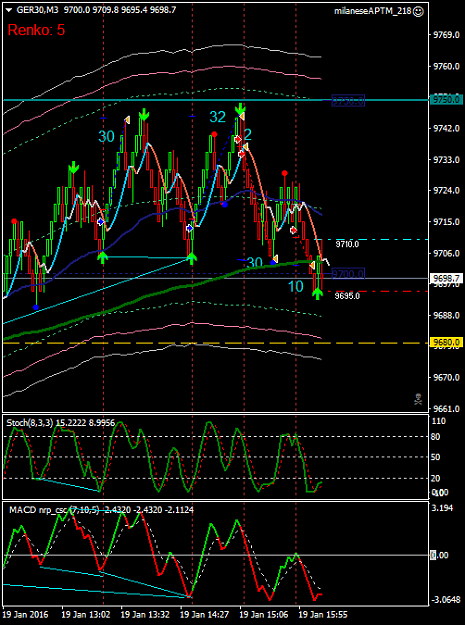Click the Stochastic 50 level value
465x625 pixels.
pos(436,457)
